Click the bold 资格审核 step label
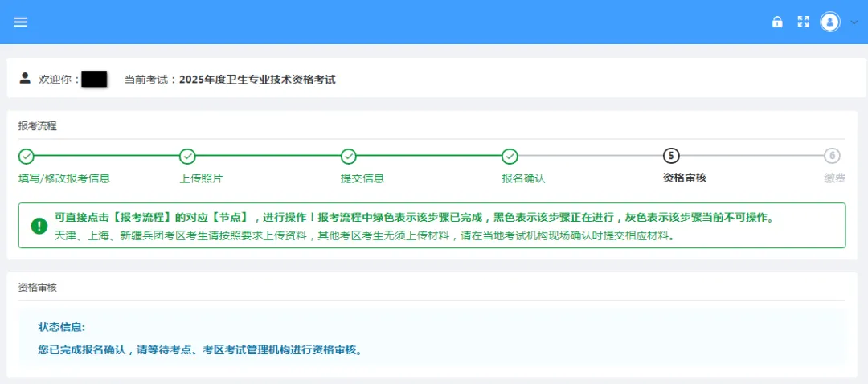 click(x=685, y=178)
